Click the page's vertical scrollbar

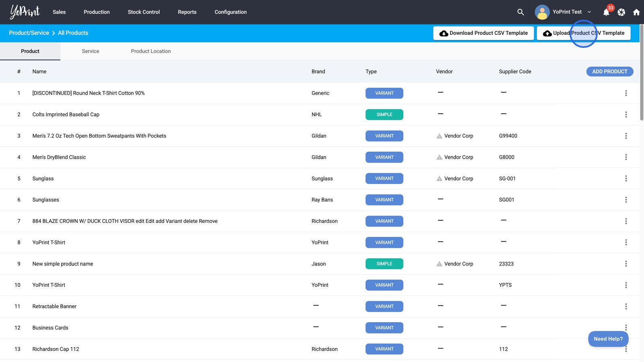[x=642, y=72]
